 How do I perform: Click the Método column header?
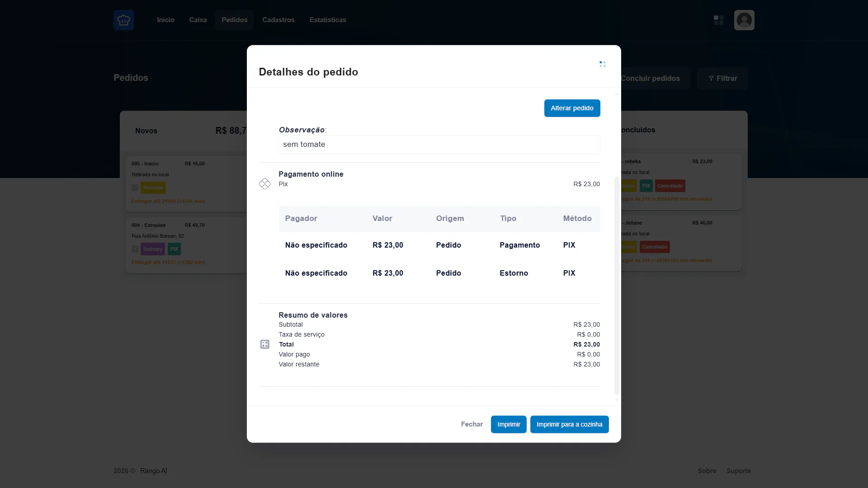[x=577, y=218]
